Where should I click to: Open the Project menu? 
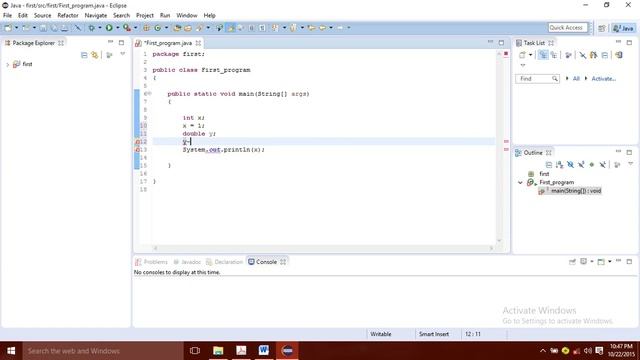coord(144,16)
